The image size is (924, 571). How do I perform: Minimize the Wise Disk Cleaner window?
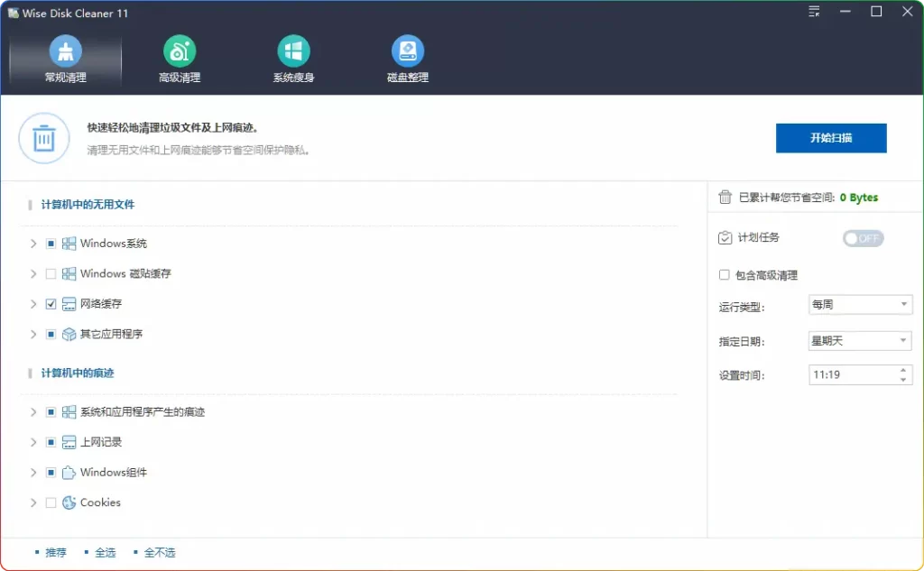[x=845, y=11]
